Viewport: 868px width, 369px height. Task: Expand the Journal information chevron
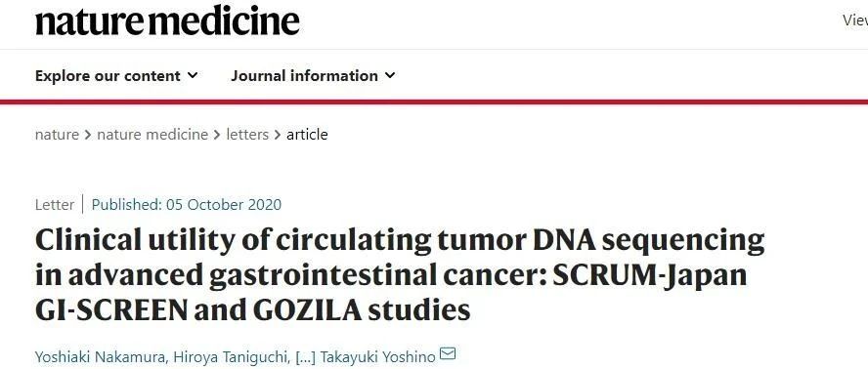pyautogui.click(x=390, y=75)
